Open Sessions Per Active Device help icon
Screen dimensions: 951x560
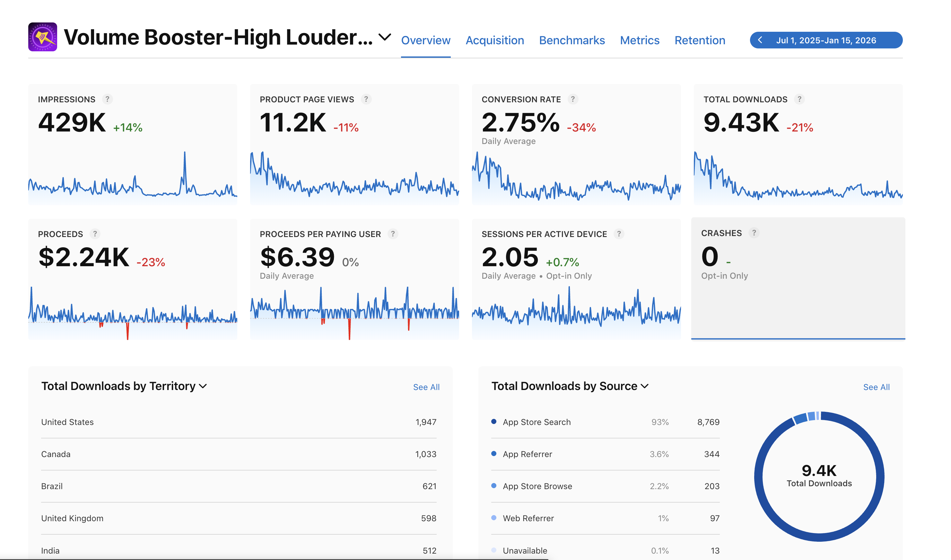(x=619, y=234)
